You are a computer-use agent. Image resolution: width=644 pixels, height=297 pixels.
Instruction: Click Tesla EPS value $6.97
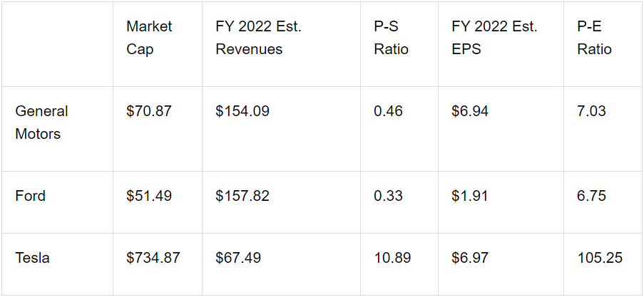click(470, 258)
